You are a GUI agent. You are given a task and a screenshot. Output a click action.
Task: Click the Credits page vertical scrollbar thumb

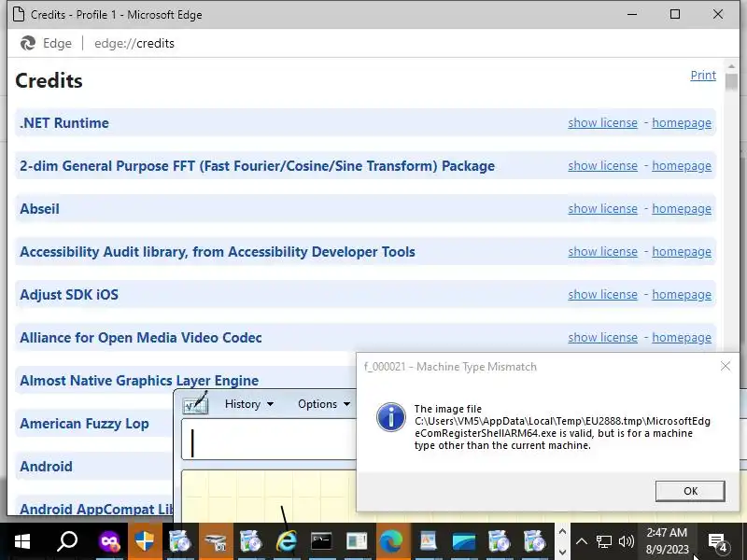[x=731, y=81]
